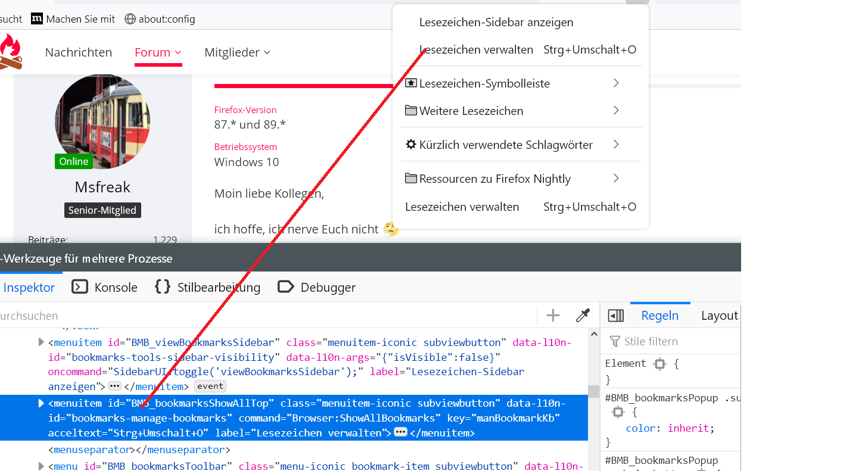This screenshot has height=471, width=868.
Task: Click the Senior-Mitglied rank badge
Action: 102,210
